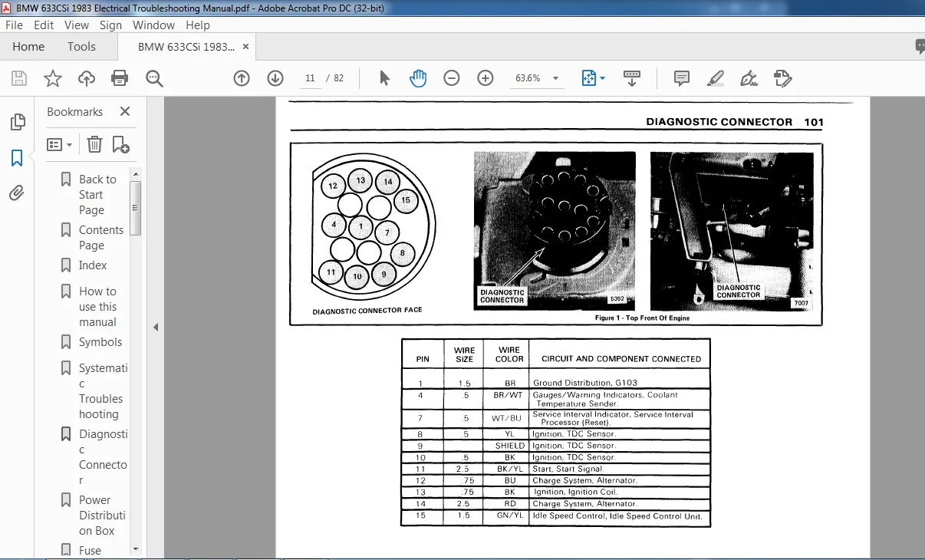Screen dimensions: 925x560
Task: Open Diagnostic Connector bookmark
Action: click(103, 457)
